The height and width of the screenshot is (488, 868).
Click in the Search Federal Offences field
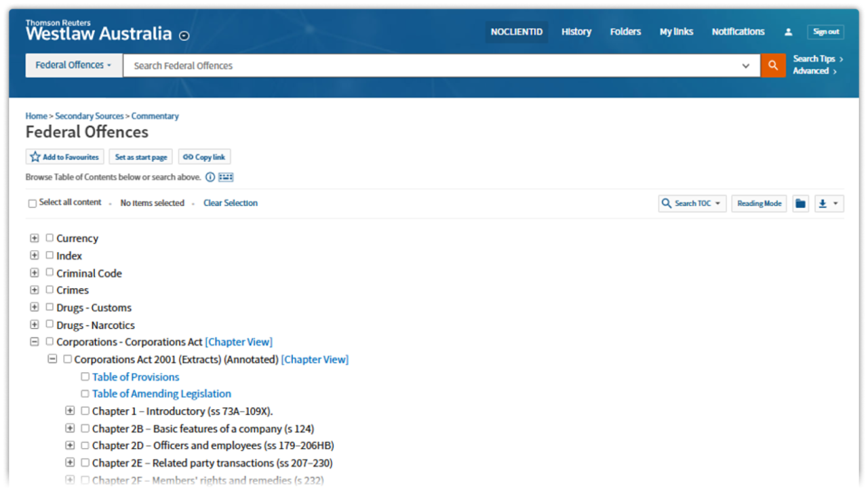click(x=434, y=66)
